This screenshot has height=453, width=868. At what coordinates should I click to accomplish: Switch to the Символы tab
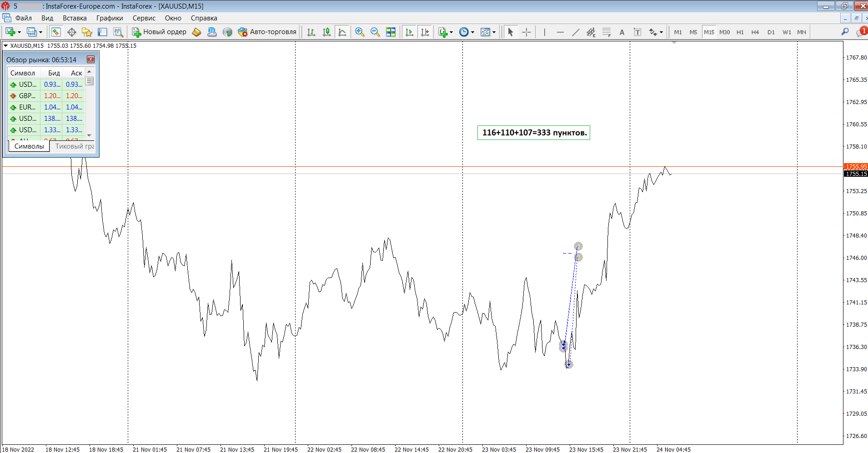pyautogui.click(x=29, y=146)
